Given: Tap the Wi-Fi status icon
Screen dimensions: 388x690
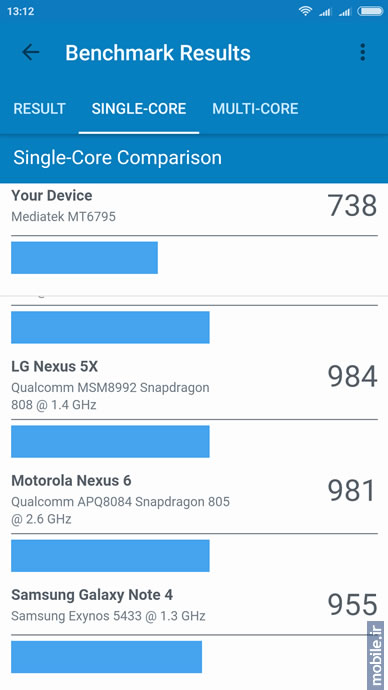Looking at the screenshot, I should pyautogui.click(x=305, y=11).
